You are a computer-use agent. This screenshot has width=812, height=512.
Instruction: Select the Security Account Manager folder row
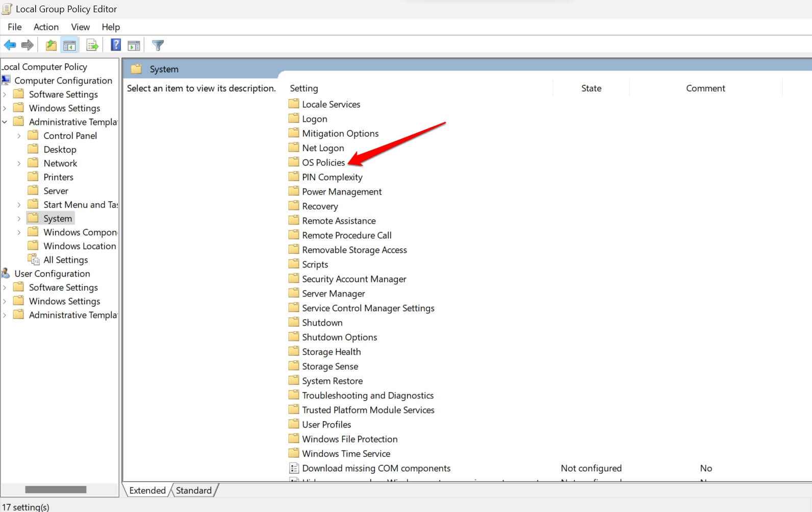pos(347,279)
